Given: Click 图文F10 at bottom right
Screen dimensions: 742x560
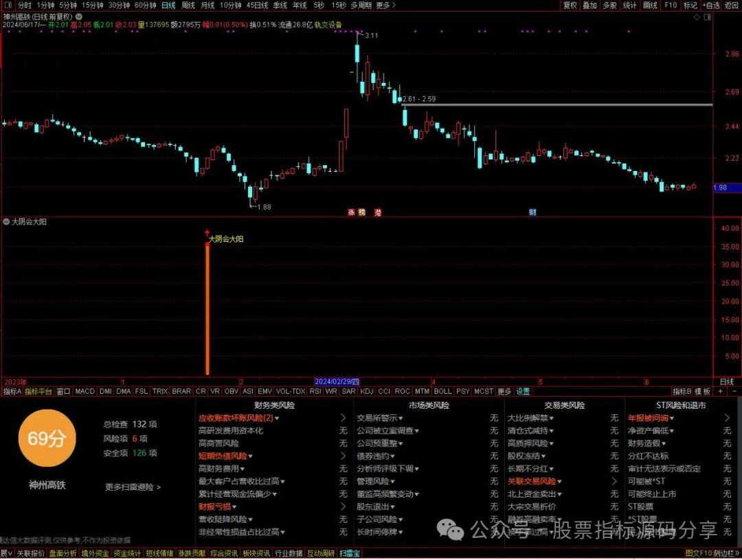Looking at the screenshot, I should point(699,553).
